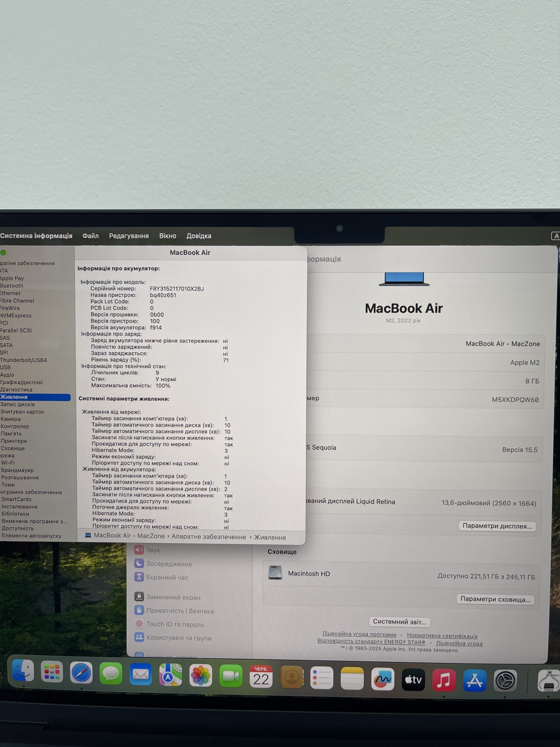Screen dimensions: 560x747
Task: Select NVMExpress in sidebar list
Action: [16, 315]
